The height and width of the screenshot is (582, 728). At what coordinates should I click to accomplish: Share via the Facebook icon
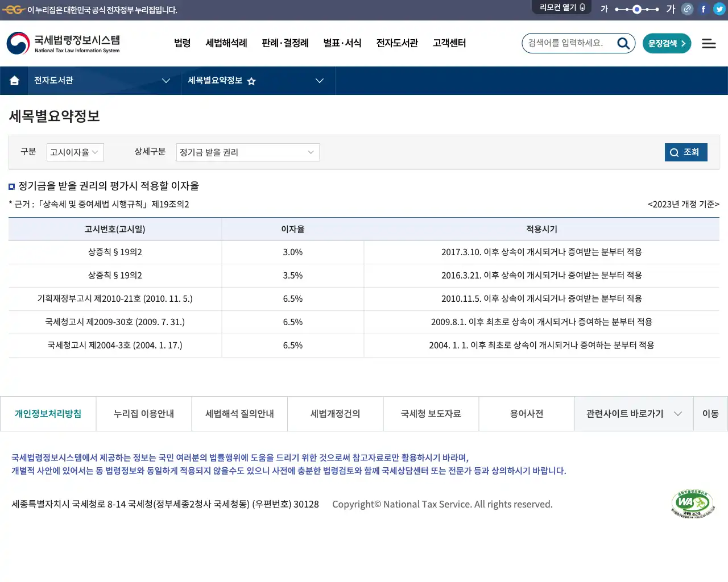coord(704,9)
